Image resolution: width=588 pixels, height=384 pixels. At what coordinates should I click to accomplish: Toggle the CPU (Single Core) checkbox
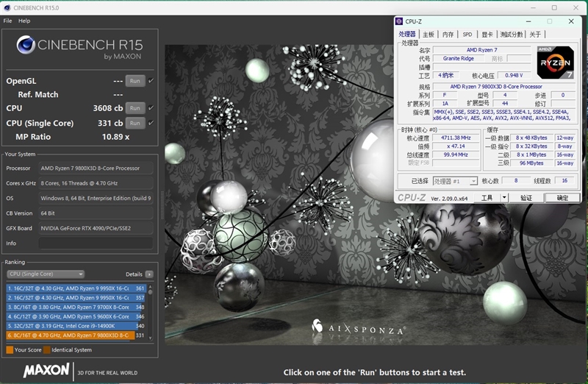[151, 123]
